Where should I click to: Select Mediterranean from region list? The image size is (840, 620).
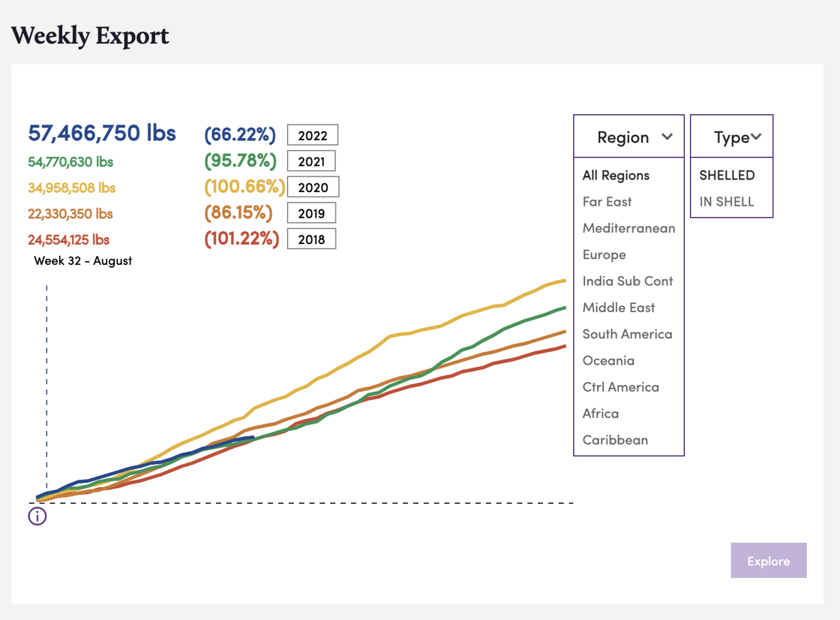coord(628,228)
